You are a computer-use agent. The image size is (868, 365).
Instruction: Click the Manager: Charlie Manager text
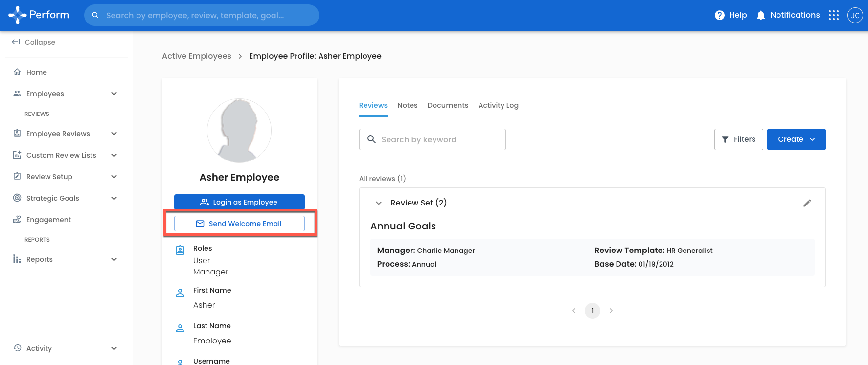(426, 251)
